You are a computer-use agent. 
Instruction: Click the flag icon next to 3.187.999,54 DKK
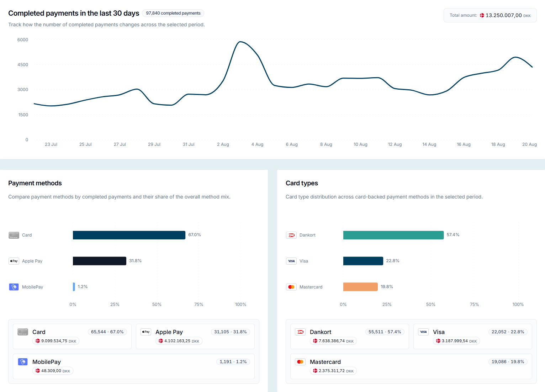tap(438, 341)
